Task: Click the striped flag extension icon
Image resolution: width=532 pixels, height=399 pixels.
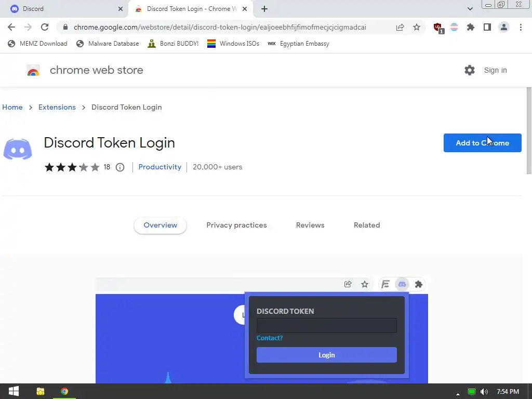Action: pyautogui.click(x=454, y=27)
